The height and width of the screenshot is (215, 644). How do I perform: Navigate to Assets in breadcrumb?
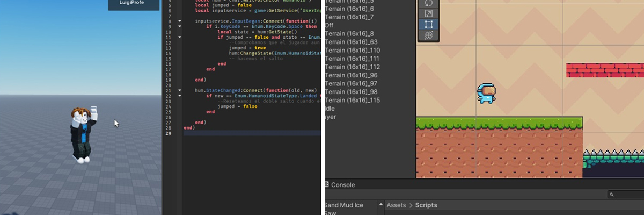(396, 205)
